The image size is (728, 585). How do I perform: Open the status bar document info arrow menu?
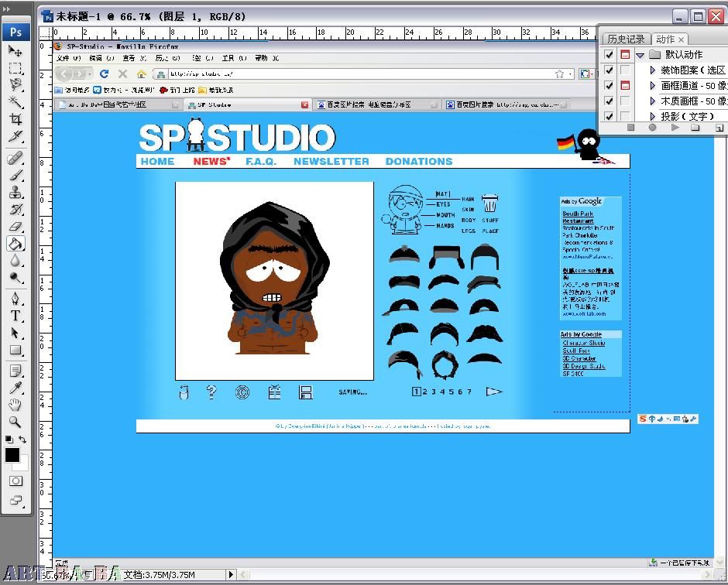coord(231,574)
